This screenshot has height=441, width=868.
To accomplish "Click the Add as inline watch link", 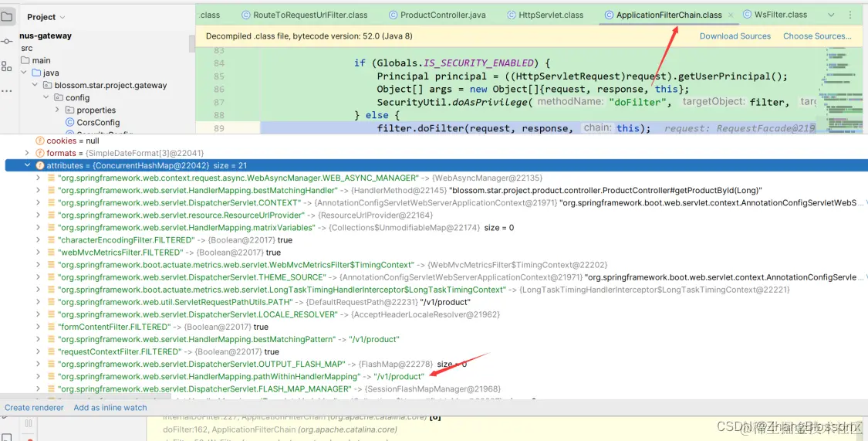I will pyautogui.click(x=110, y=407).
